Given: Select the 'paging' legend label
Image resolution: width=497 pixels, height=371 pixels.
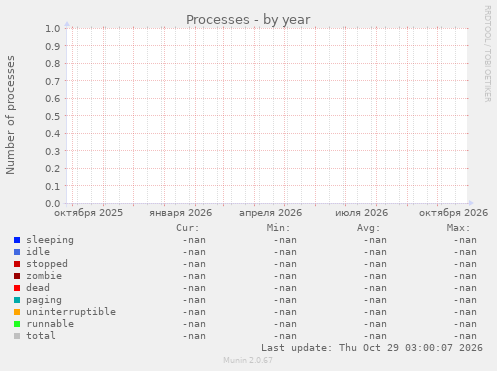Looking at the screenshot, I should 44,300.
